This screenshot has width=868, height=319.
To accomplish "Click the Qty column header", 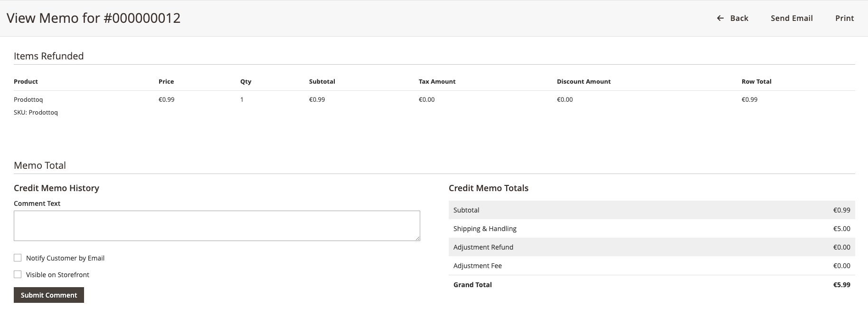I will 245,81.
